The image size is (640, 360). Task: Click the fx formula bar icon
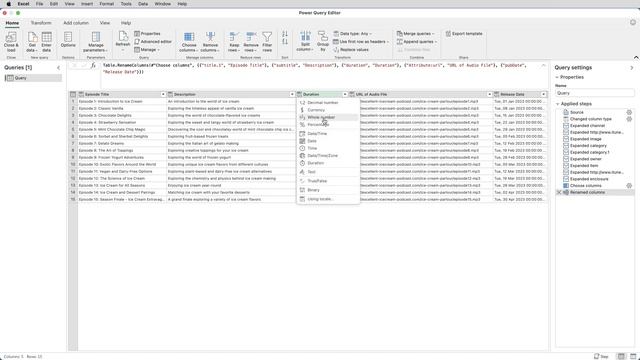(x=93, y=65)
